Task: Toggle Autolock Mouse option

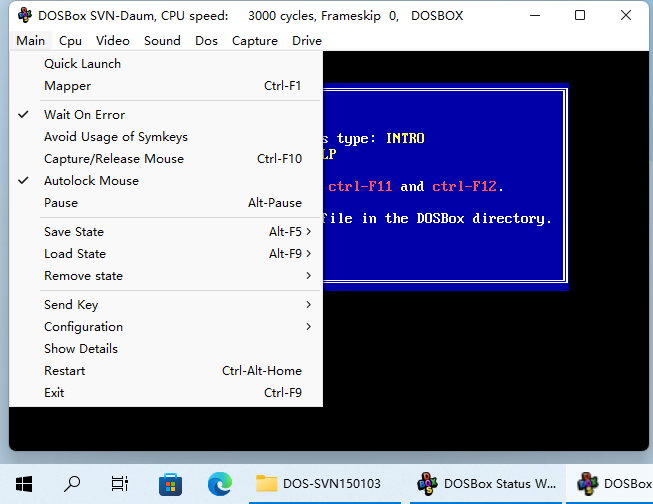Action: pyautogui.click(x=166, y=181)
